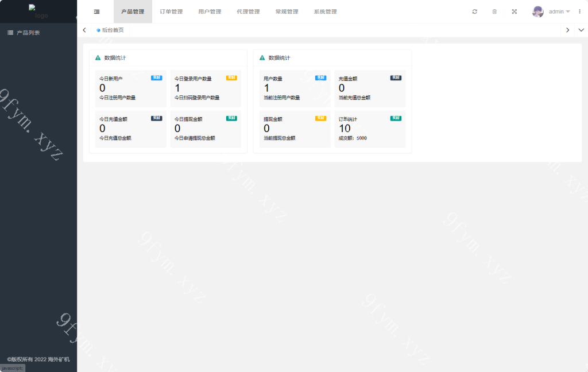The height and width of the screenshot is (372, 588).
Task: Toggle fullscreen with the expand icon
Action: click(x=514, y=11)
